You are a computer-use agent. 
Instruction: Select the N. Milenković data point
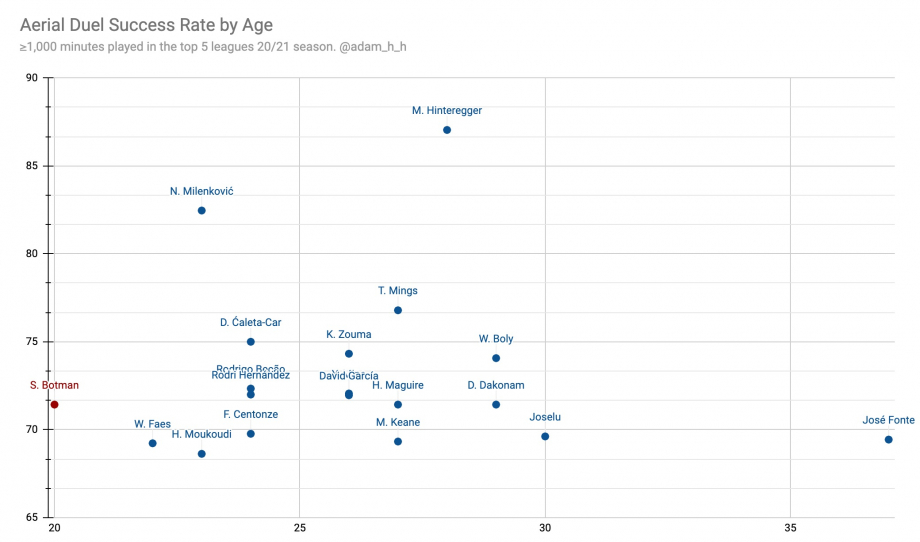click(x=201, y=211)
